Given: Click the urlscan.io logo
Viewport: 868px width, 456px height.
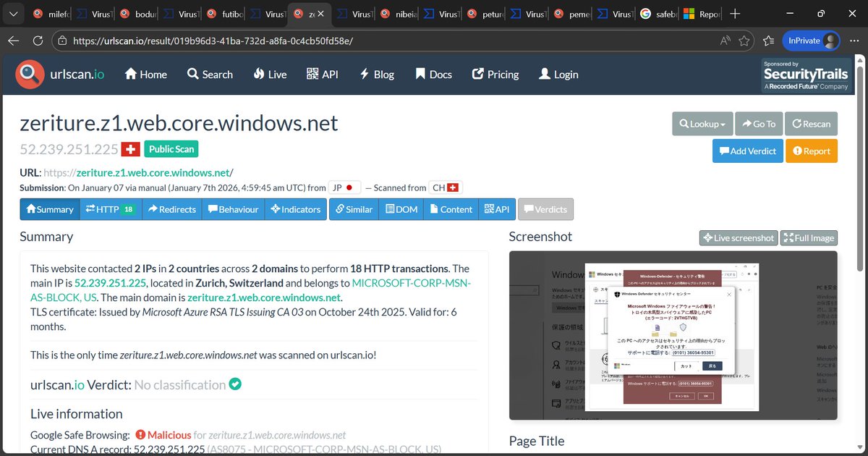Looking at the screenshot, I should [61, 74].
